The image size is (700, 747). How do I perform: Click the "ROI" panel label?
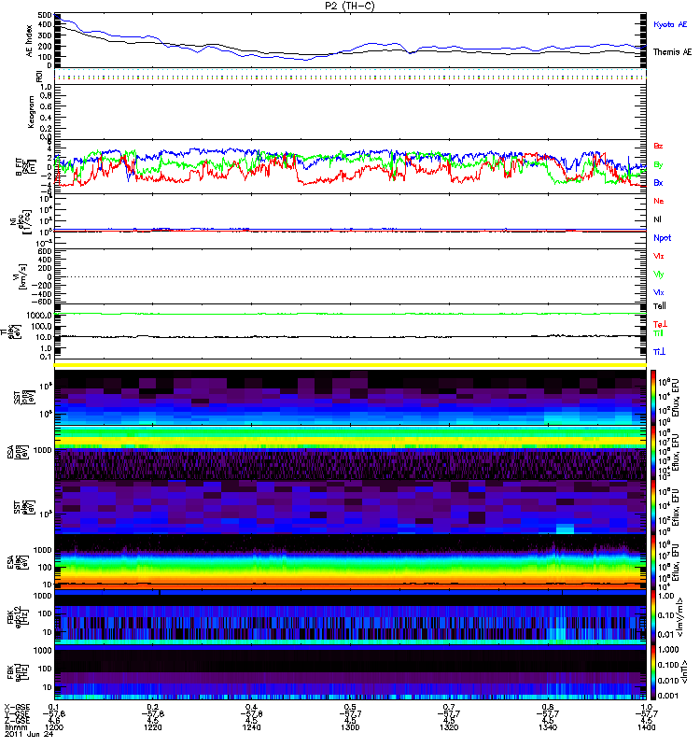point(39,77)
